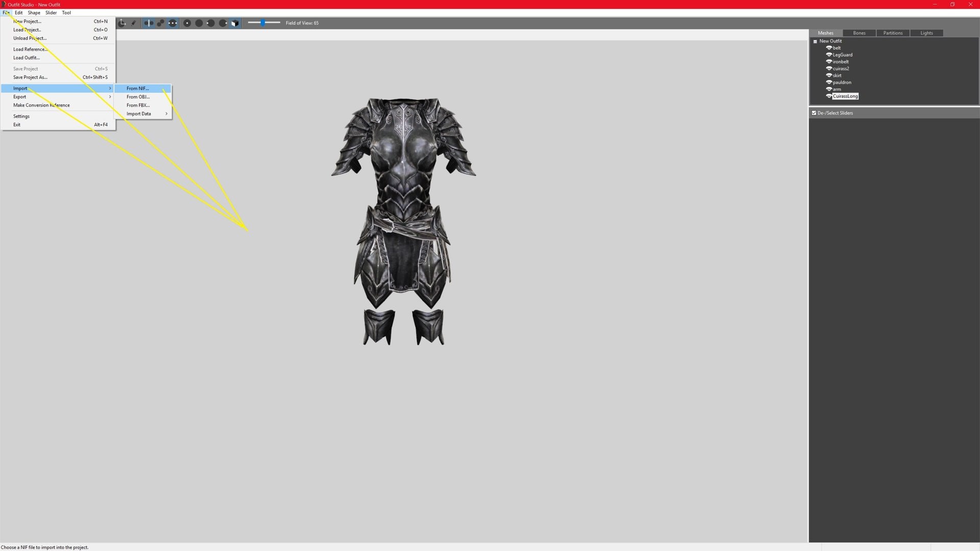Adjust the Field of View slider
This screenshot has height=551, width=980.
click(264, 22)
